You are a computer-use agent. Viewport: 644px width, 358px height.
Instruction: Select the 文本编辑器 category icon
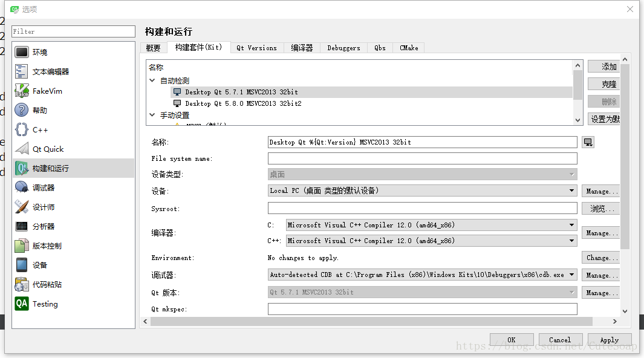21,71
